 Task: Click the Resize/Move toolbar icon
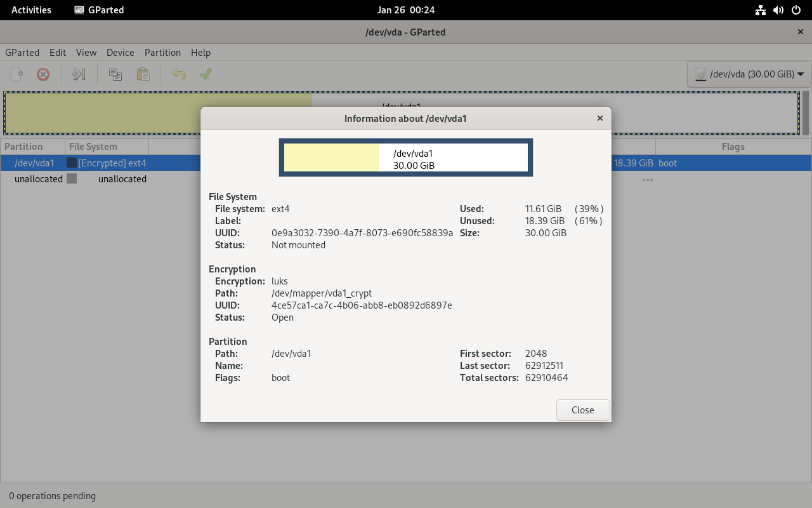pyautogui.click(x=79, y=74)
